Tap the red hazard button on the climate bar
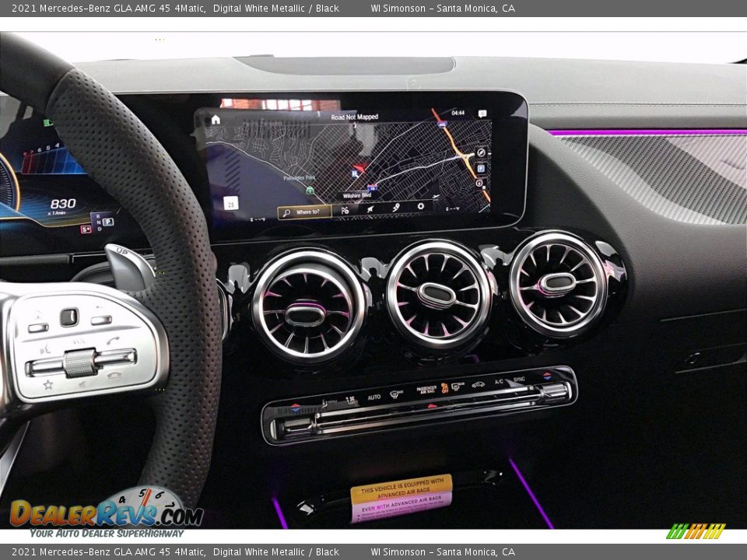The image size is (747, 560). (x=432, y=406)
